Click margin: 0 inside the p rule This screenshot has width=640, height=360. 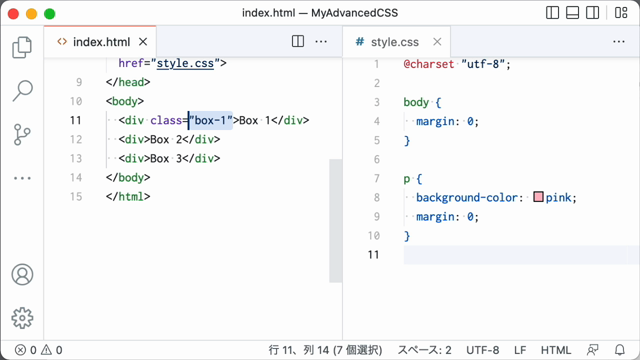447,217
